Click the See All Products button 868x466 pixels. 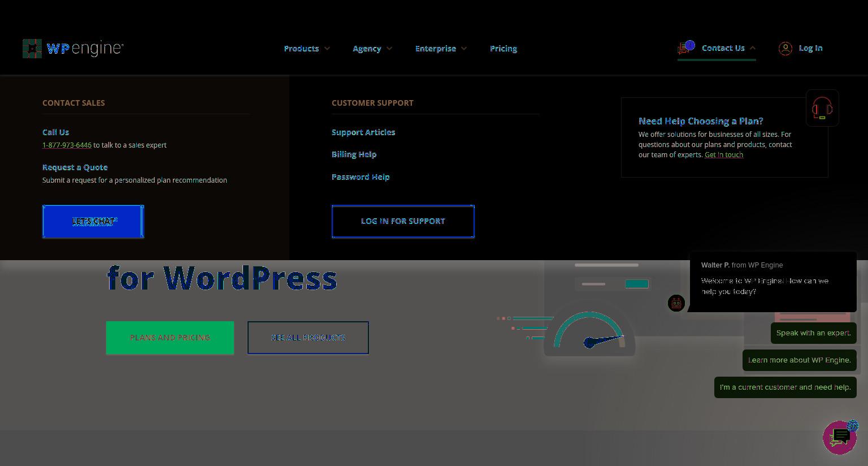tap(308, 338)
